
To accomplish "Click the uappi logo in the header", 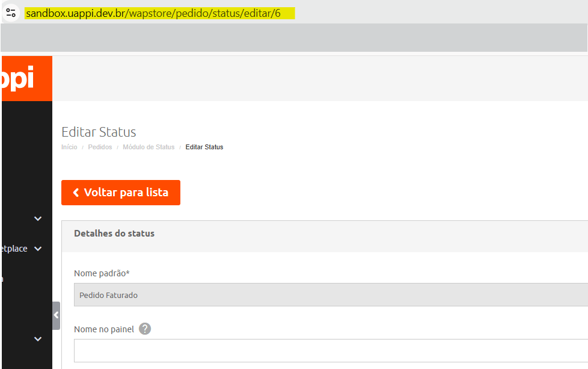I will [18, 79].
